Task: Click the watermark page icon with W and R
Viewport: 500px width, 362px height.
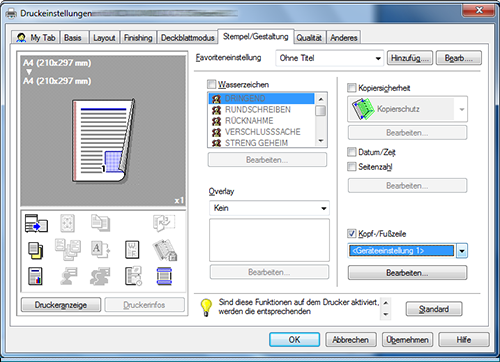Action: (132, 250)
